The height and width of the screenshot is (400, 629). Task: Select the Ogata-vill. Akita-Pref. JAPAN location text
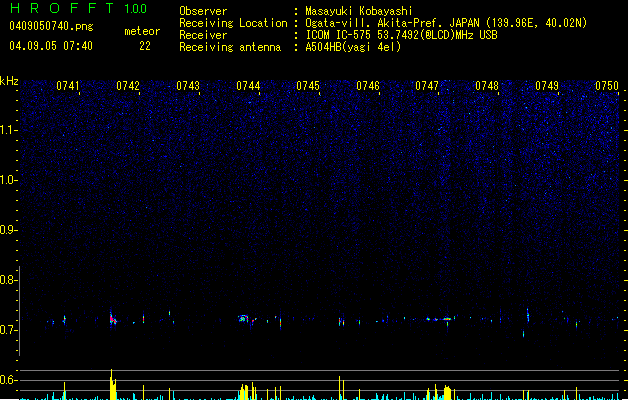[446, 23]
